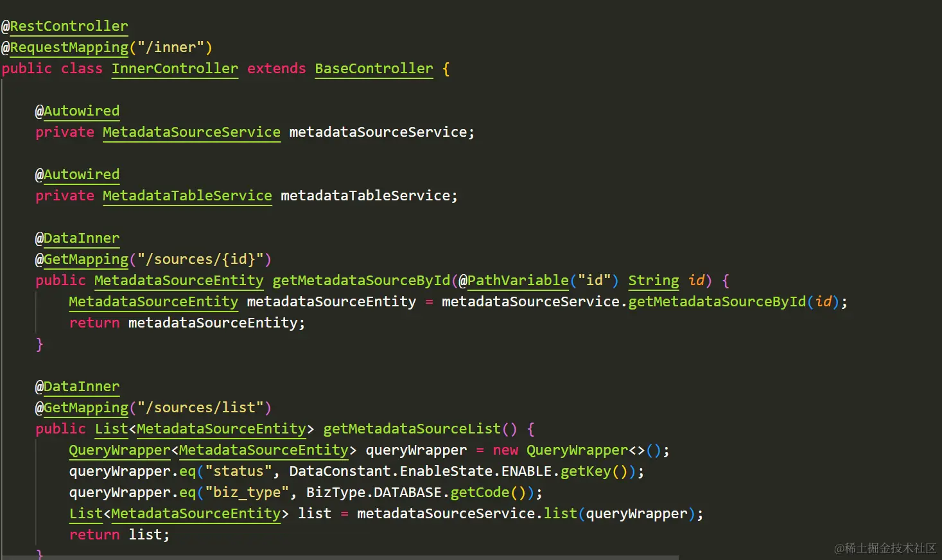Click @GetMapping for /sources/{id}
The width and height of the screenshot is (942, 560).
(x=82, y=259)
